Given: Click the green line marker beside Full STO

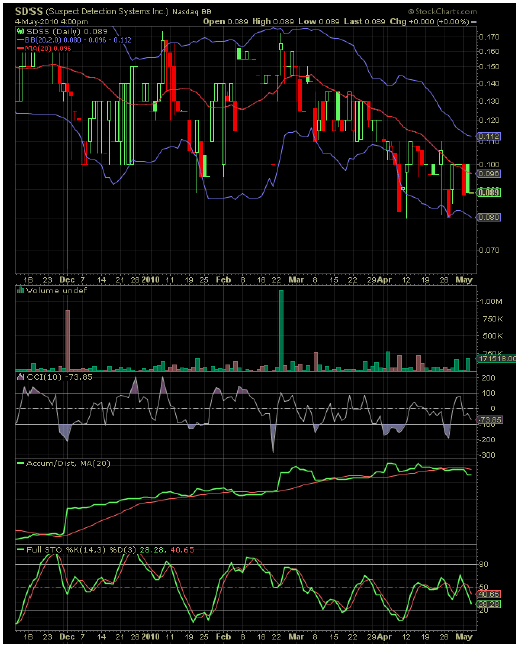Looking at the screenshot, I should (20, 550).
